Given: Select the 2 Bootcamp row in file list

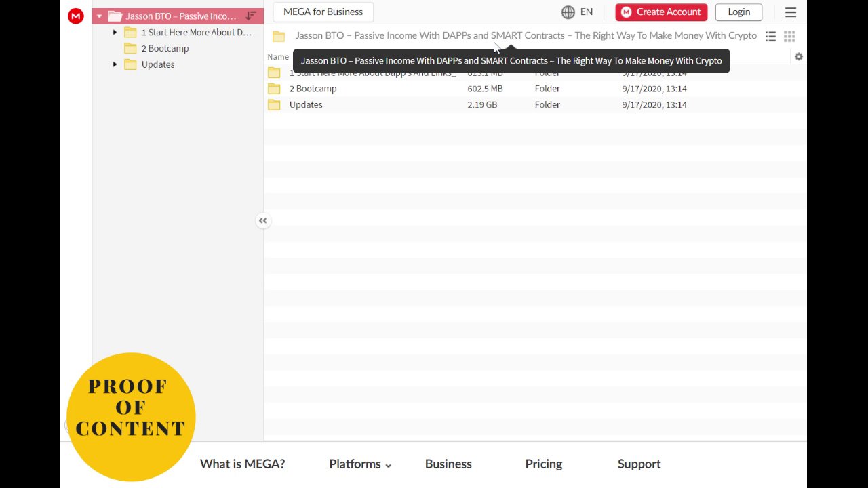Looking at the screenshot, I should [x=535, y=89].
